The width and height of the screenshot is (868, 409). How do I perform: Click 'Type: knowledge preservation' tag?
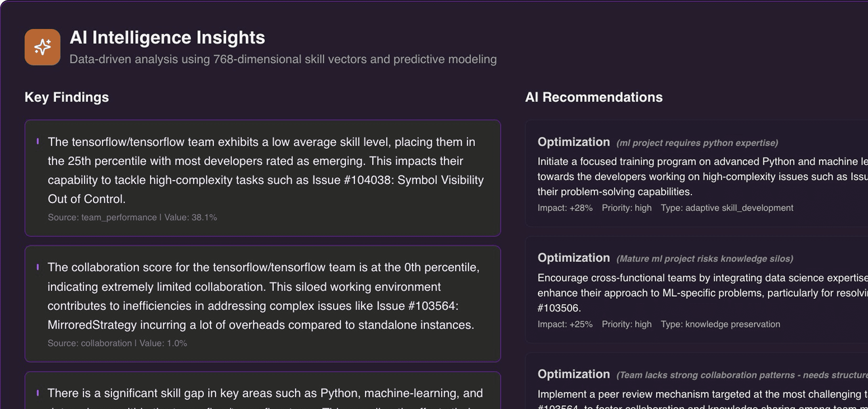pos(720,324)
